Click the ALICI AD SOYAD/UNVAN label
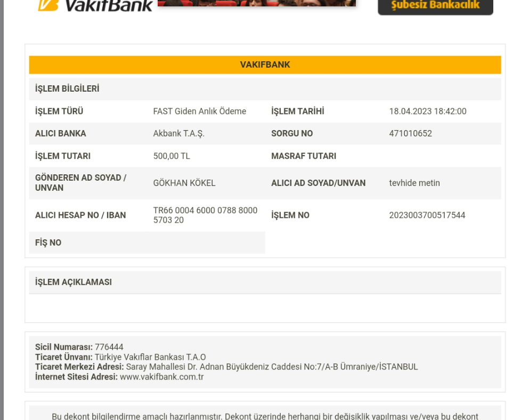This screenshot has height=420, width=521. click(x=319, y=183)
